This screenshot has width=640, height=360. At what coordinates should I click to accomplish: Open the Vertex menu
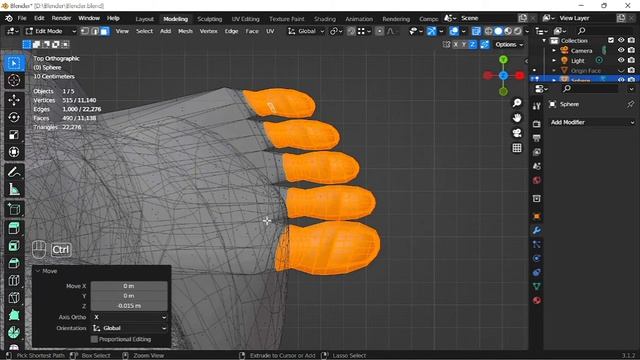tap(208, 31)
